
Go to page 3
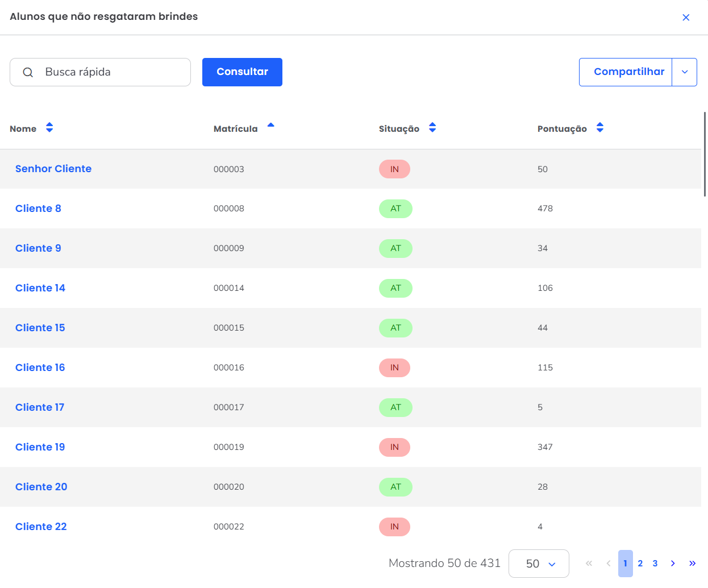655,564
